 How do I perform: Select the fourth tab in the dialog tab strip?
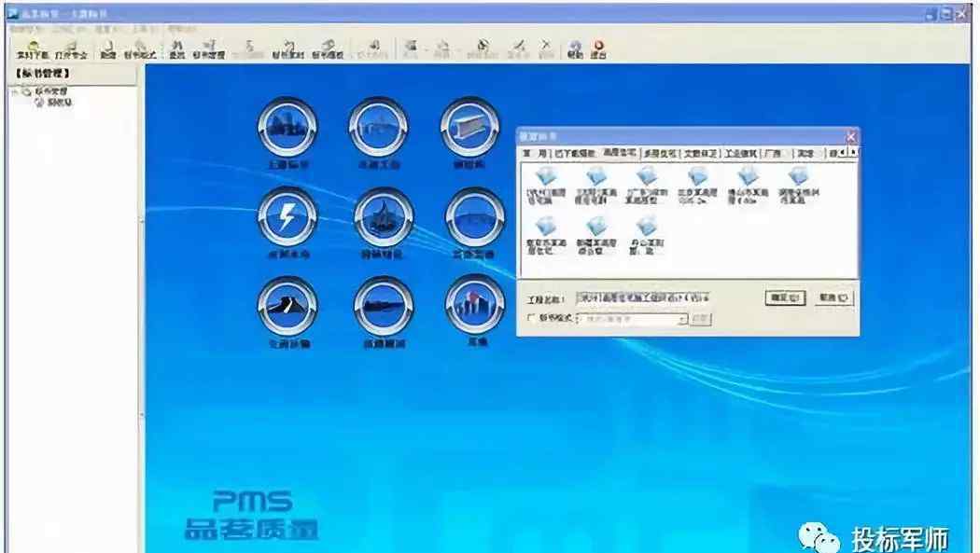pyautogui.click(x=659, y=152)
